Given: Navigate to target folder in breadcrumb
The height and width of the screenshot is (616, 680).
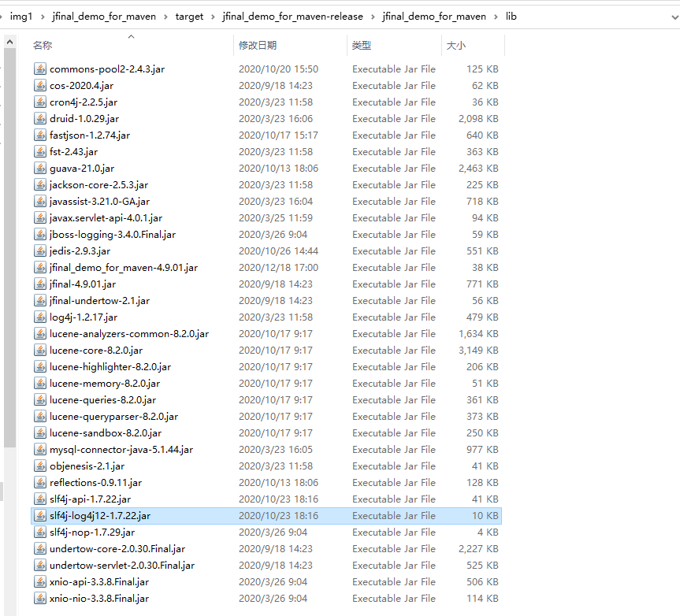Looking at the screenshot, I should click(189, 17).
